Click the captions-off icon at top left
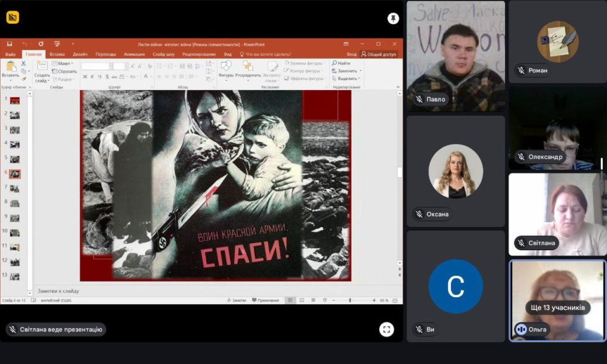This screenshot has width=607, height=364. (12, 17)
